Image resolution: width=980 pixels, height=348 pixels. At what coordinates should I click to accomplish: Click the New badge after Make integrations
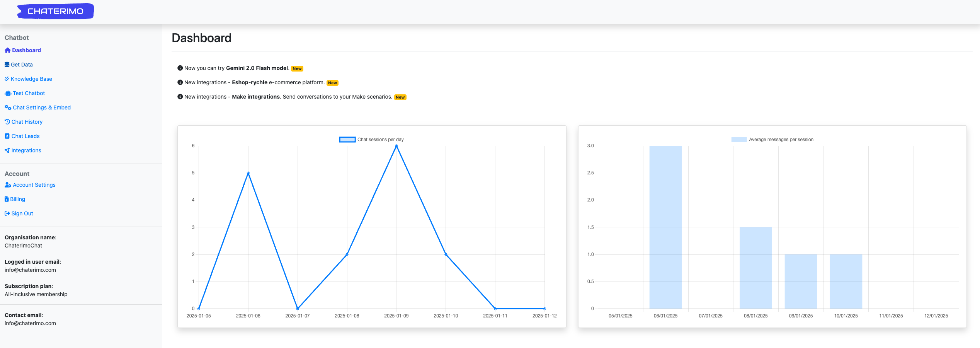[x=400, y=97]
